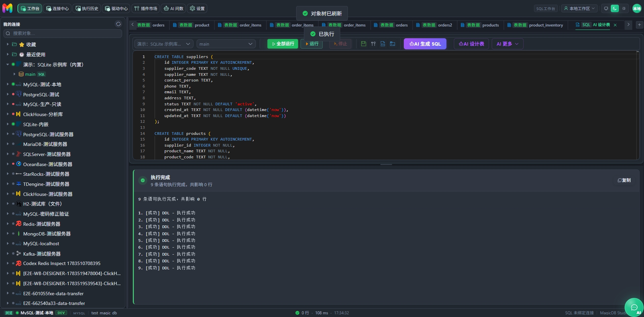644x317 pixels.
Task: Expand StarRocks-测试服务器 connection
Action: (x=8, y=174)
